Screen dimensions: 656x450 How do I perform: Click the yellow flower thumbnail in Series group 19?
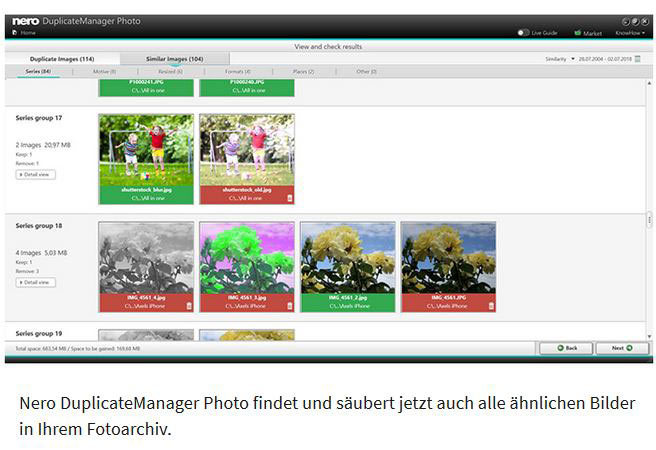(247, 335)
